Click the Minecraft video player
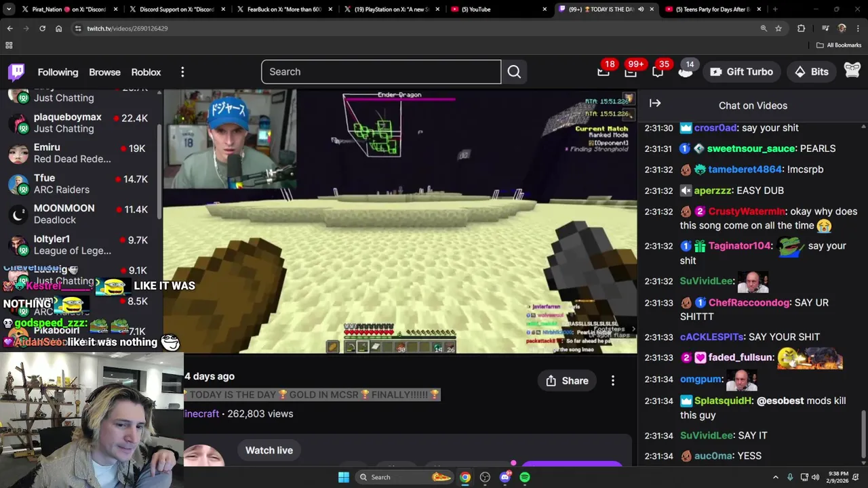 400,222
